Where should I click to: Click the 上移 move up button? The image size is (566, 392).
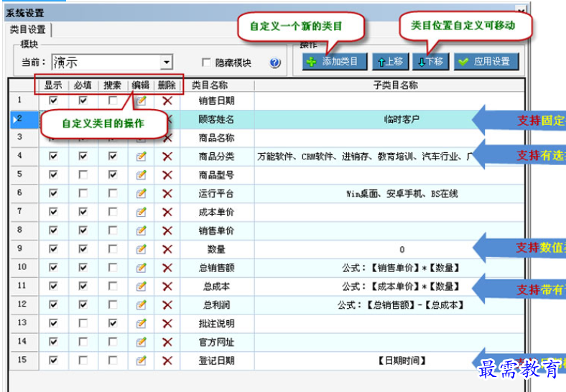click(390, 62)
